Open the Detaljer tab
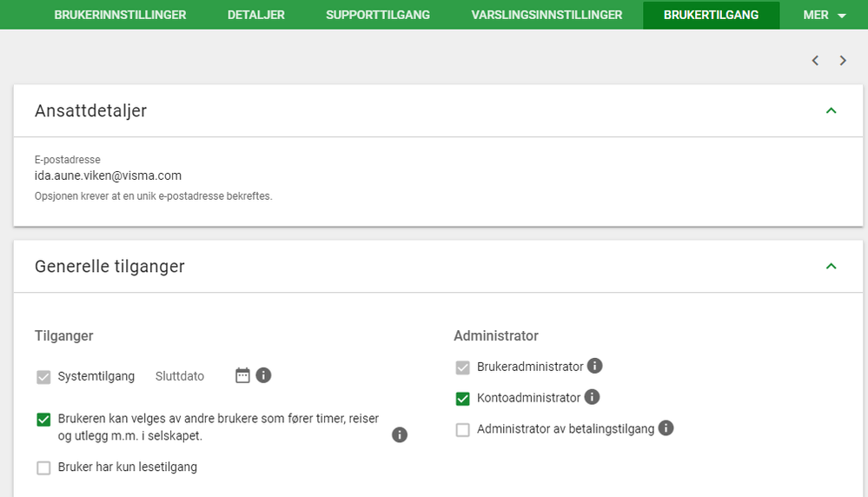The height and width of the screenshot is (497, 868). point(255,15)
